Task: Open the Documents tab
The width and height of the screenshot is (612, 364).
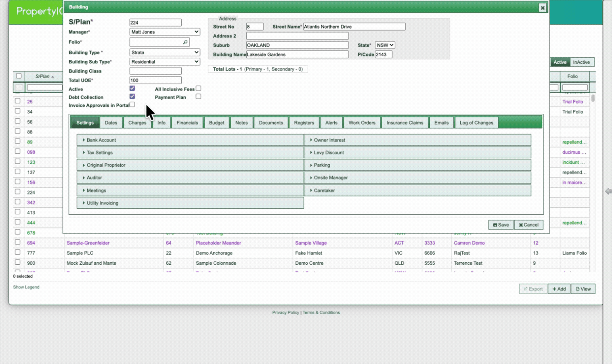Action: click(271, 123)
